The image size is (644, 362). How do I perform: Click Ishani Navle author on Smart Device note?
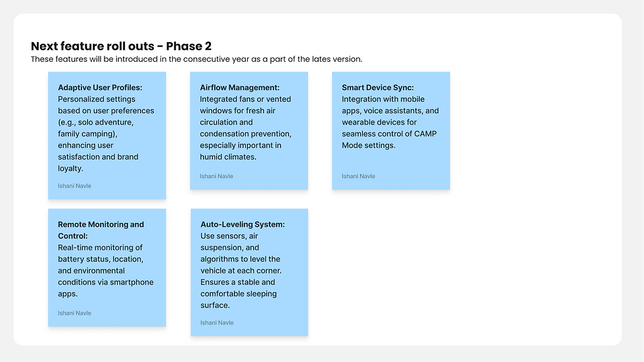[359, 176]
